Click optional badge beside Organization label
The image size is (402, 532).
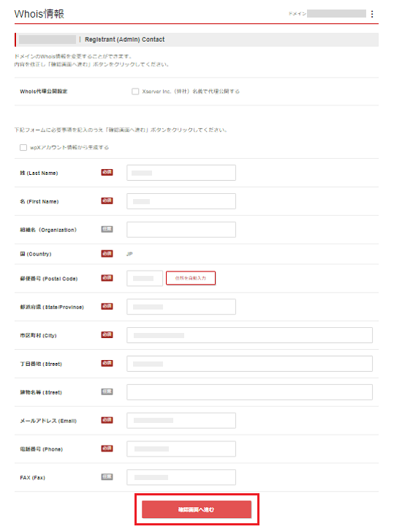pyautogui.click(x=107, y=229)
